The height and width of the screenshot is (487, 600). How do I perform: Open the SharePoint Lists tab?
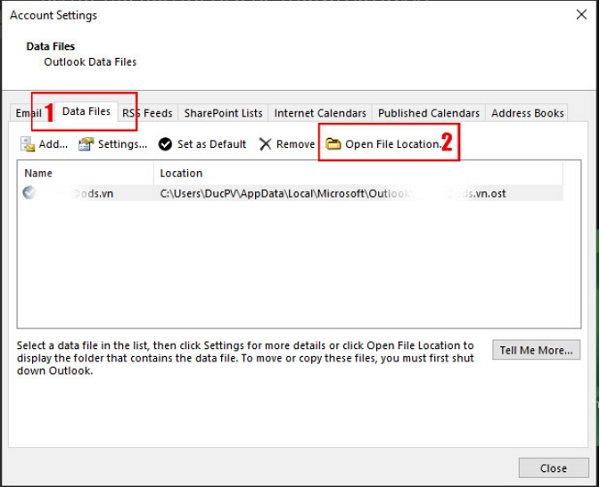(x=223, y=113)
